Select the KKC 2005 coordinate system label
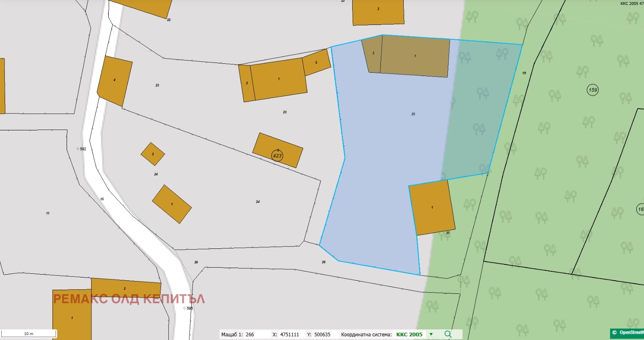The width and height of the screenshot is (644, 340). click(x=409, y=334)
